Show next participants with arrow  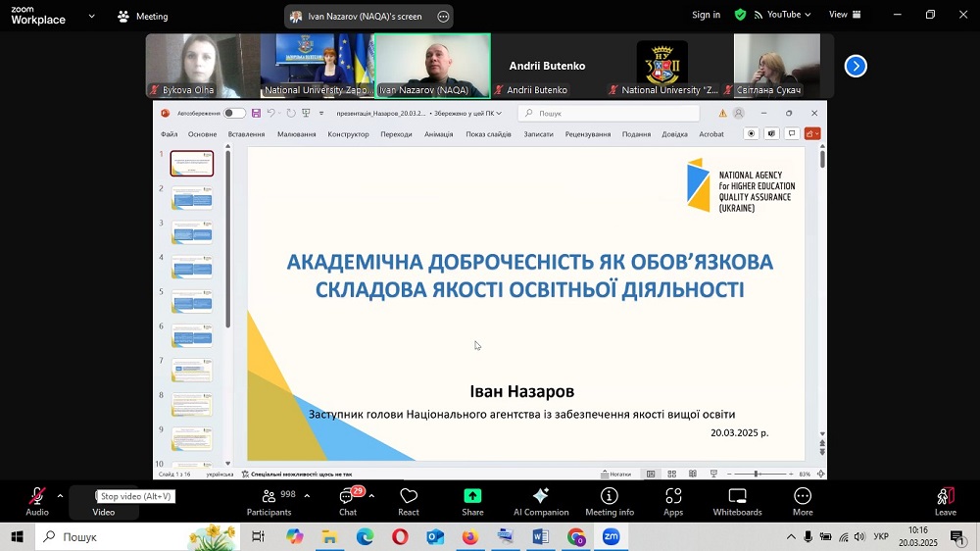tap(856, 66)
